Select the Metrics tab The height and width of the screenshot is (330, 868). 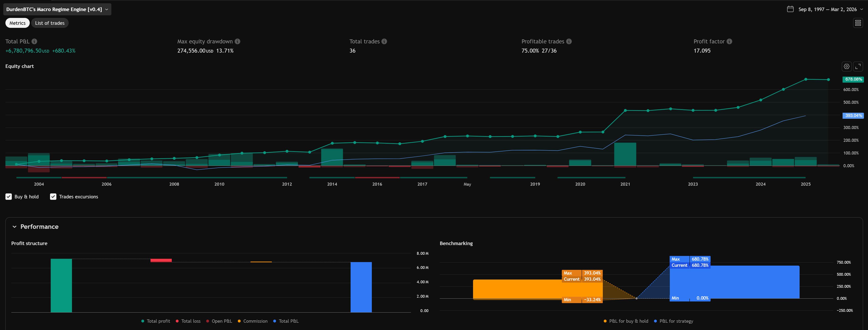coord(17,23)
